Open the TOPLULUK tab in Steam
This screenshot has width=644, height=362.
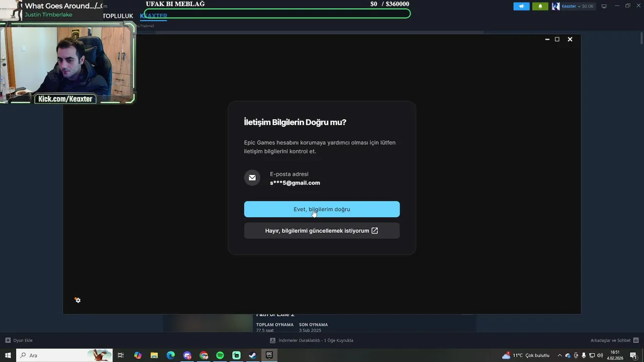click(118, 16)
